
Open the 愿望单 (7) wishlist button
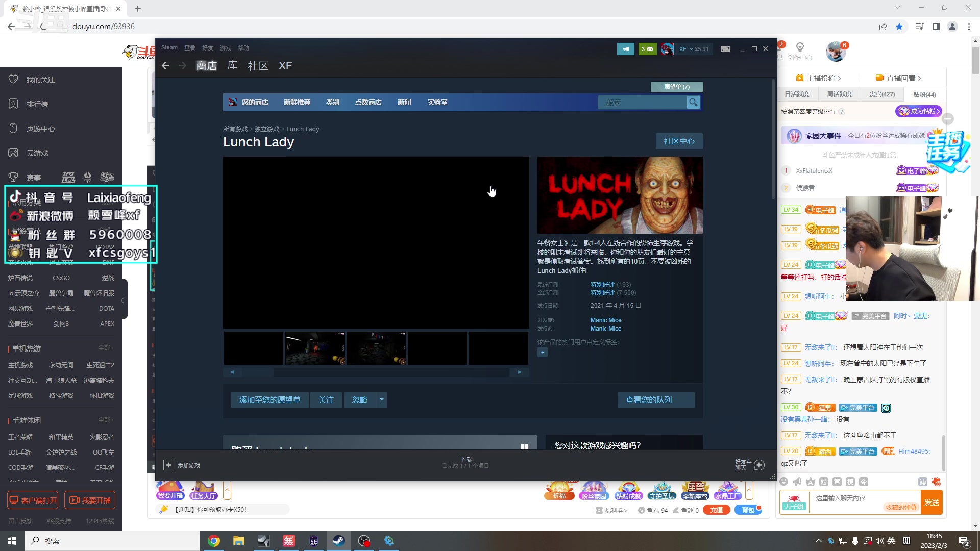[x=676, y=87]
